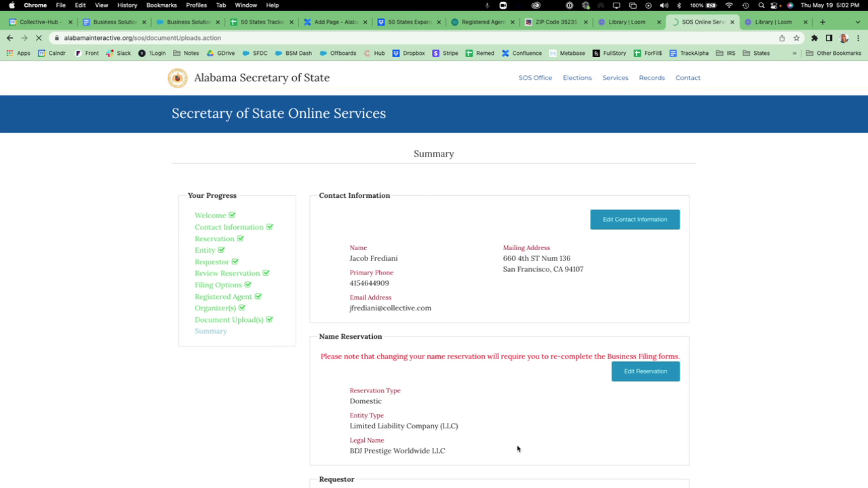Screen dimensions: 868x488
Task: Go to the Document Upload(s) step
Action: point(229,320)
